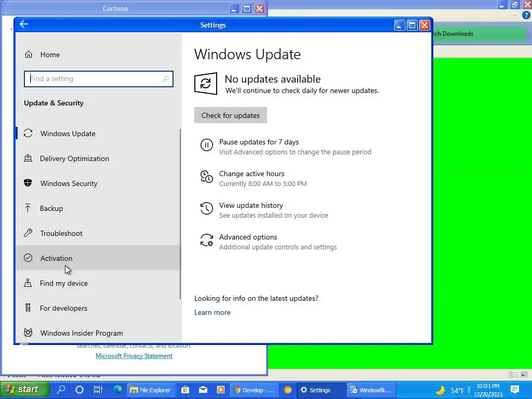Switch Explorer to details view icon
Viewport: 532px width, 399px height.
point(513,375)
